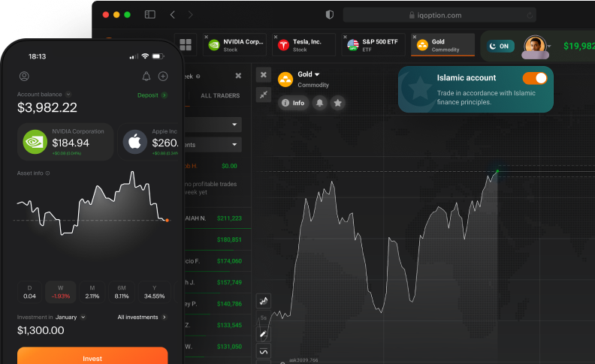Select the W period -1.93% button
The image size is (595, 364).
pos(61,292)
